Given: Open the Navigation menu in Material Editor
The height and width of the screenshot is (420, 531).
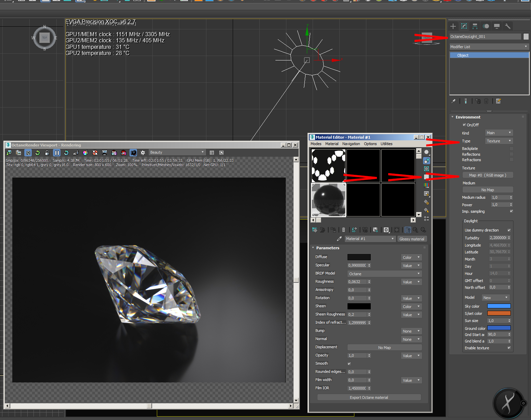Looking at the screenshot, I should (x=351, y=144).
